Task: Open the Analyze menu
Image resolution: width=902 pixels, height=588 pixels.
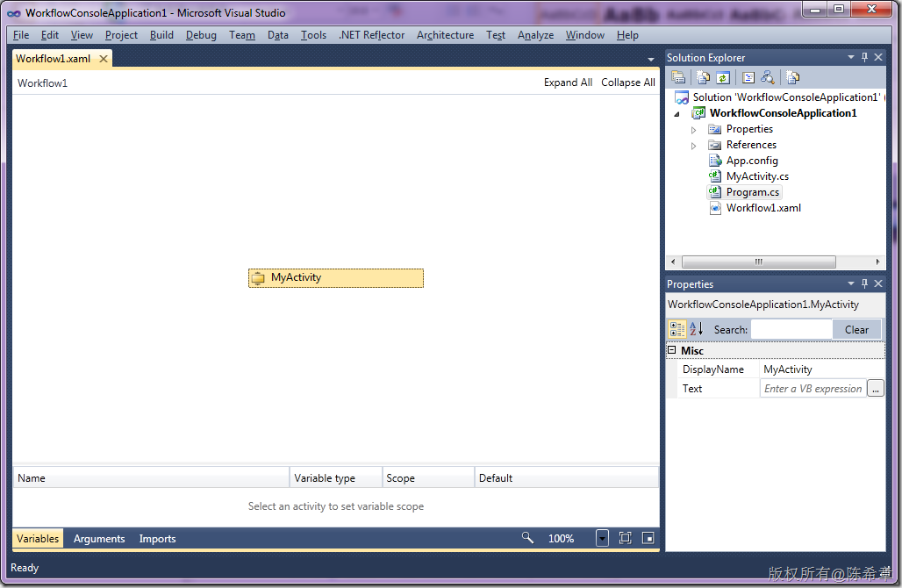Action: (535, 35)
